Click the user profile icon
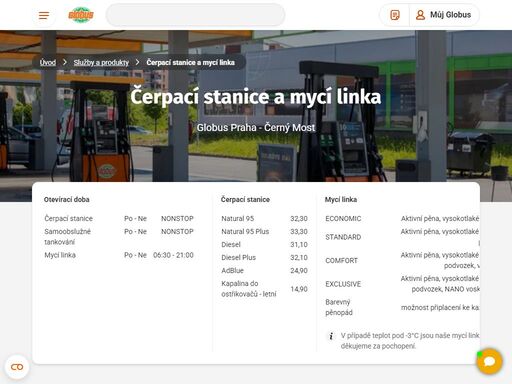This screenshot has width=512, height=384. point(420,15)
